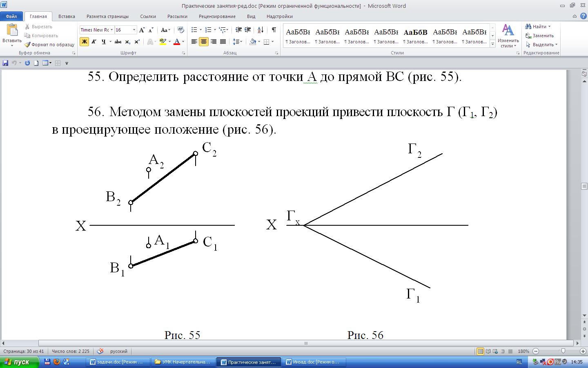The image size is (588, 368).
Task: Switch to Print Layout view
Action: [481, 351]
